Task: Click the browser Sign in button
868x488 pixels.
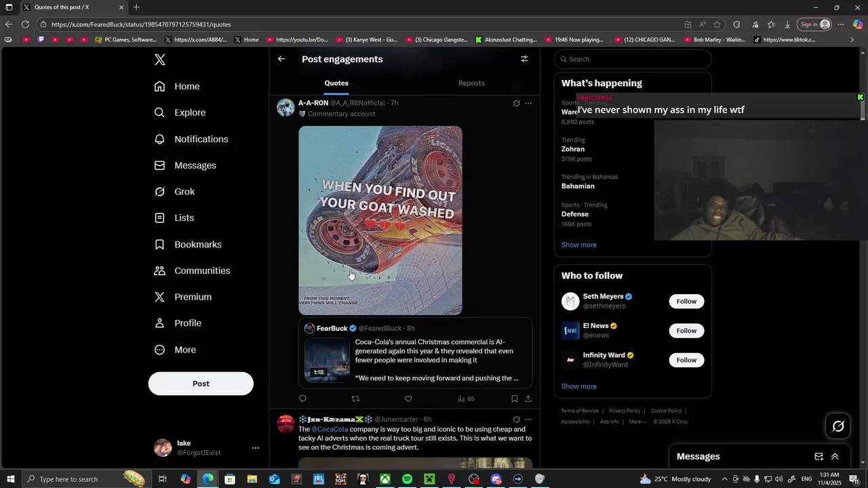Action: pyautogui.click(x=814, y=24)
